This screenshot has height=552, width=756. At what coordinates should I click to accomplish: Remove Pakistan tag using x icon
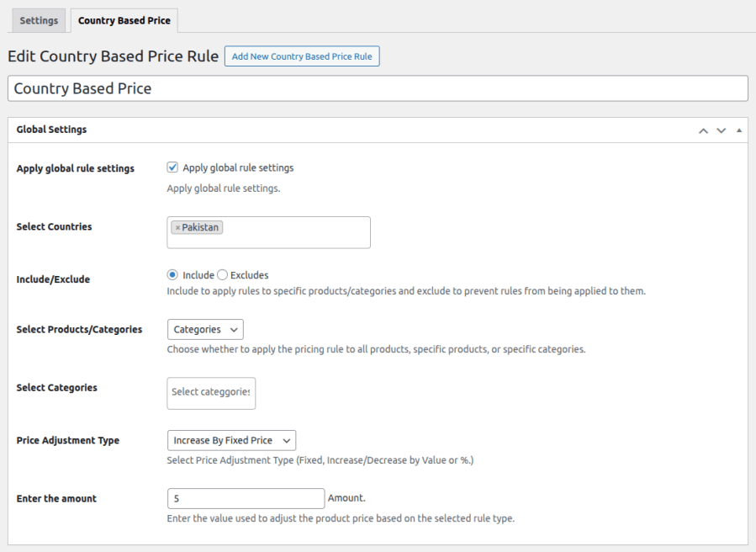point(177,228)
